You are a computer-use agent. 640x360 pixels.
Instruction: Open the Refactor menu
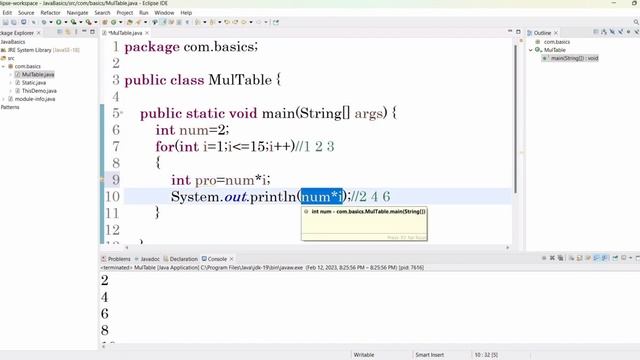point(50,13)
